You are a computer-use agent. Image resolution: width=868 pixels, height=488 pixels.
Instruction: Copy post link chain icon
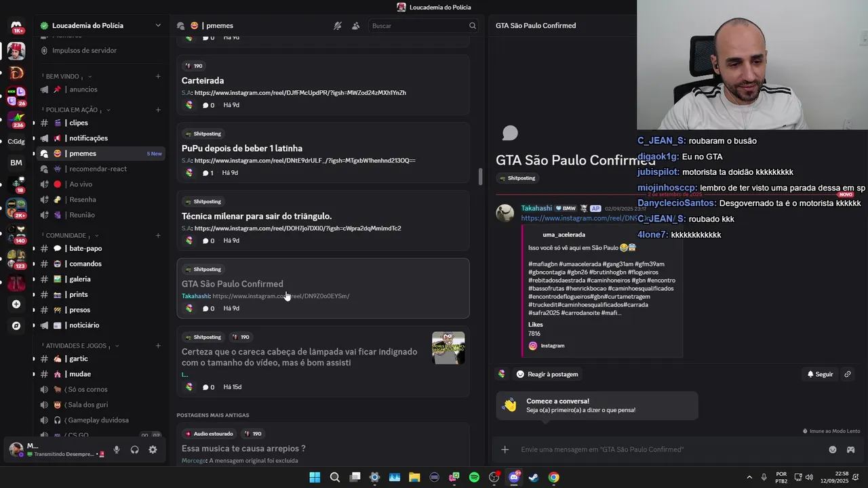[848, 374]
